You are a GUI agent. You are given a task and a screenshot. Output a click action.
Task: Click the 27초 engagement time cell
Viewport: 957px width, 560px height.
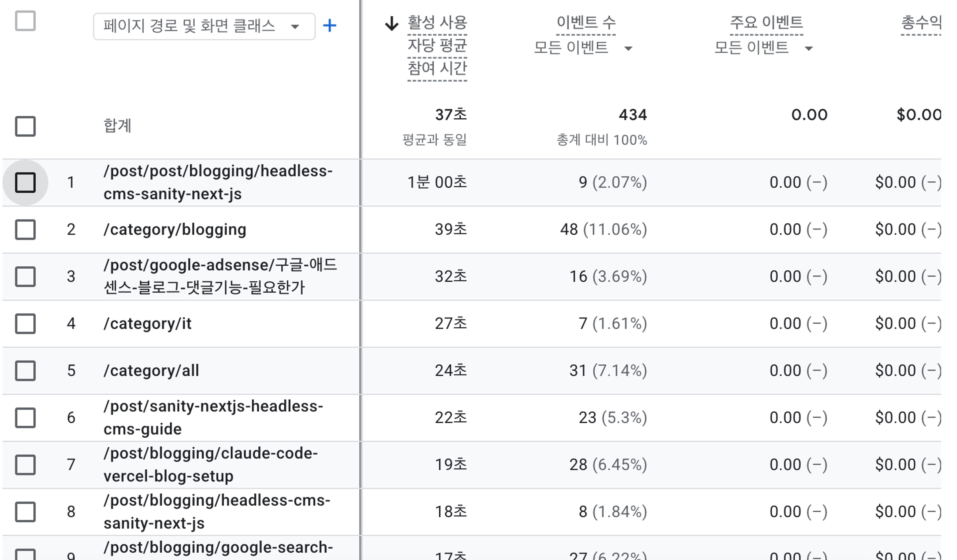click(x=451, y=324)
